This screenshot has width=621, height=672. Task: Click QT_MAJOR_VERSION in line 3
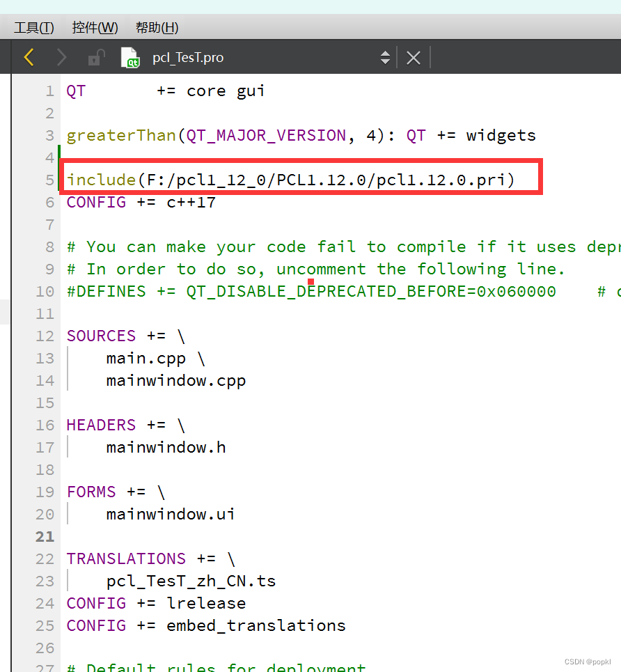click(266, 135)
